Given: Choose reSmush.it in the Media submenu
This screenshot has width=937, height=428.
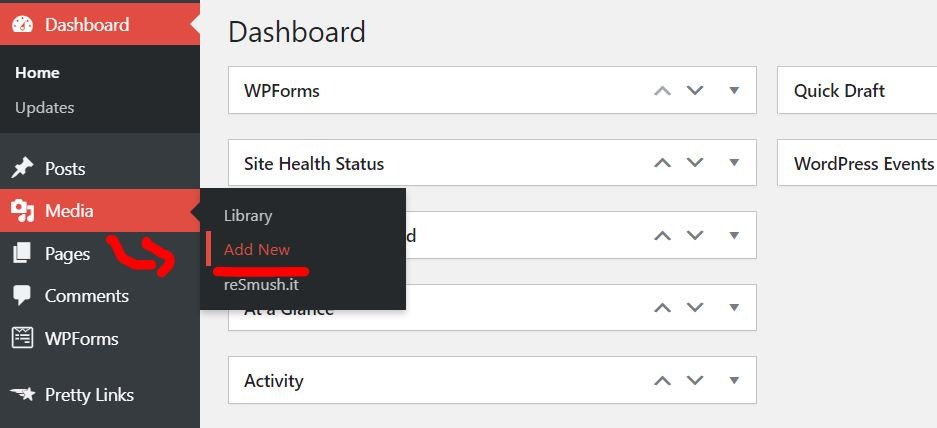Looking at the screenshot, I should point(261,285).
